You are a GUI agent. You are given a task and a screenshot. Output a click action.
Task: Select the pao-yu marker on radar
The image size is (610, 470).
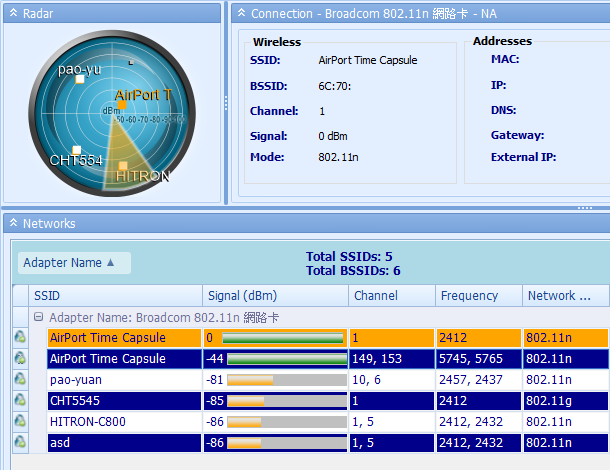80,79
